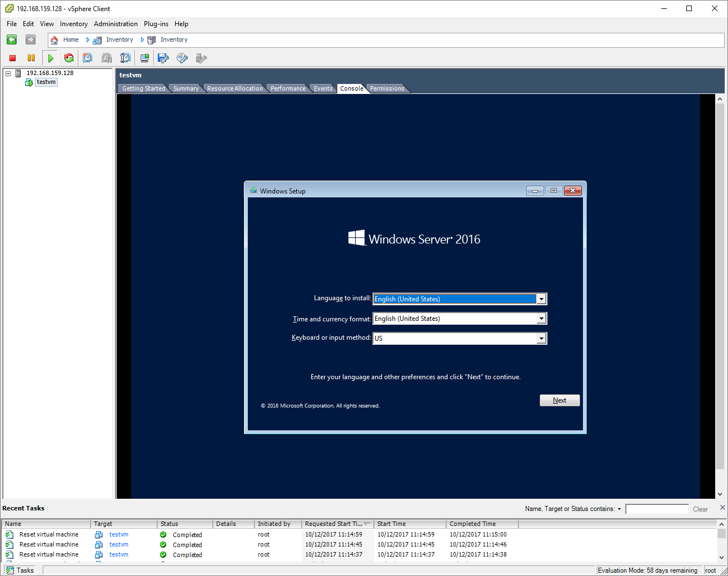
Task: Sort by the Completed Time column
Action: tap(482, 524)
